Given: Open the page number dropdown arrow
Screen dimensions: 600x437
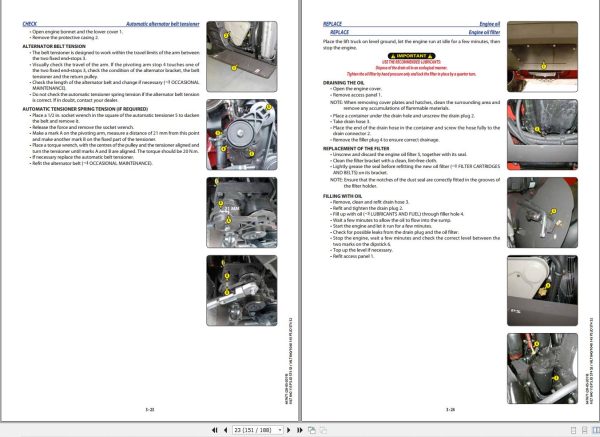Looking at the screenshot, I should (x=280, y=430).
